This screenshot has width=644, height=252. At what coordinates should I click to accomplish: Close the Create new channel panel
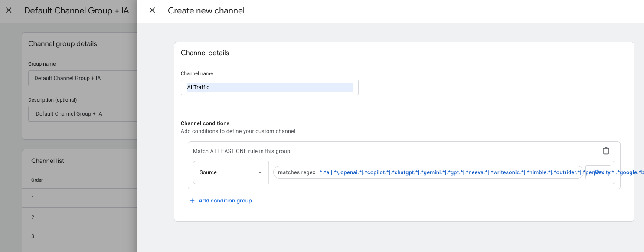tap(152, 10)
